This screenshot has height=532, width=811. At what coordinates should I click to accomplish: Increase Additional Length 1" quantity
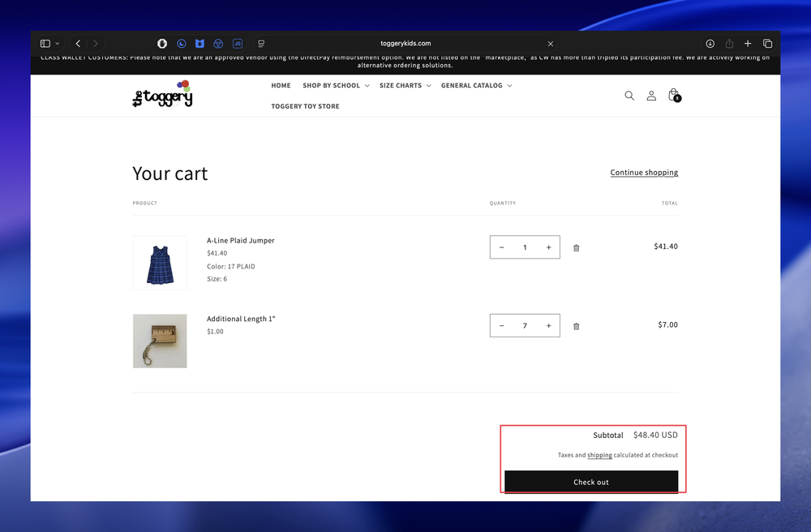point(549,326)
